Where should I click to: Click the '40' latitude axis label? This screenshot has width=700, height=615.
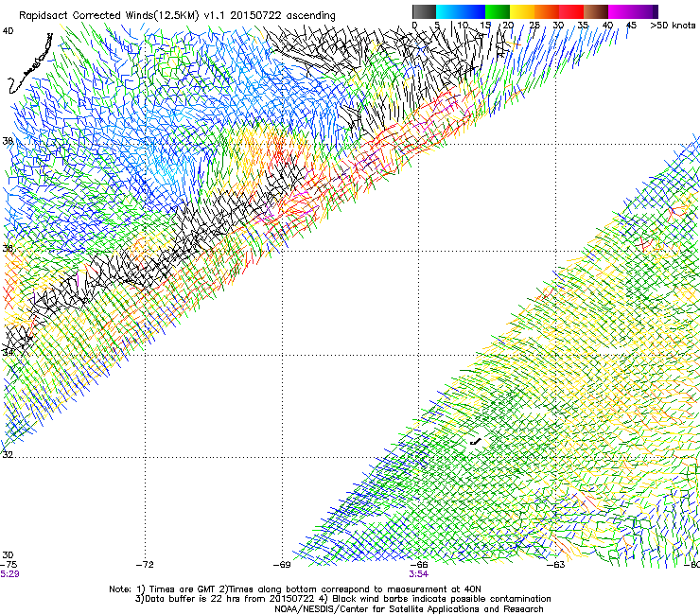click(8, 31)
